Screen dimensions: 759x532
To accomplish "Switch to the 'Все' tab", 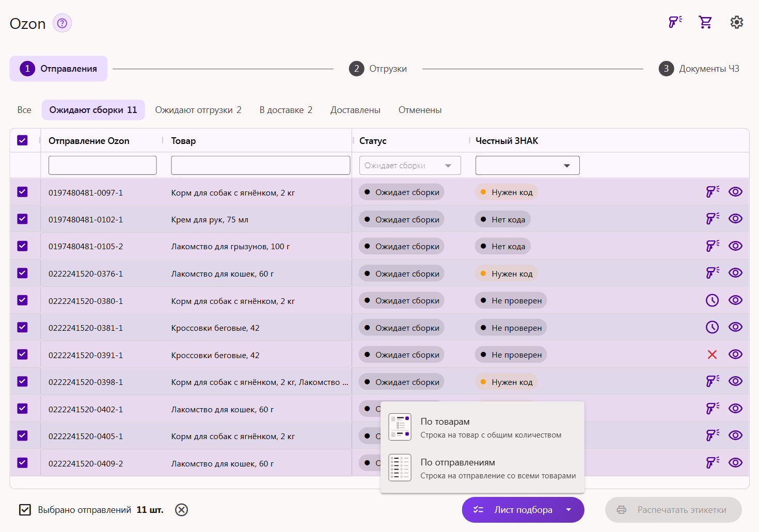I will coord(24,110).
